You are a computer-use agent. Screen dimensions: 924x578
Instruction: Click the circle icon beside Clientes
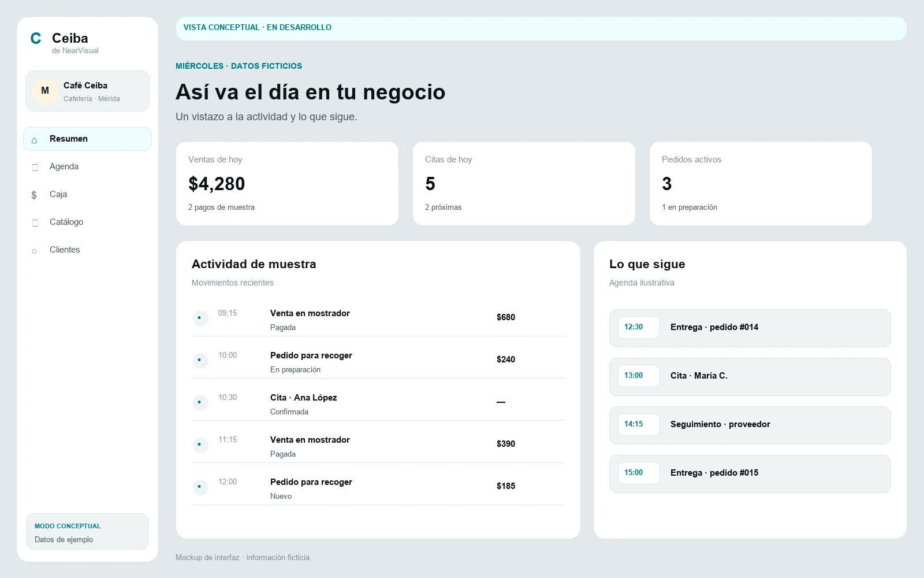pos(34,251)
